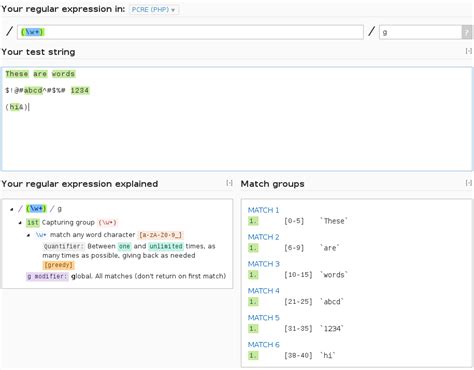Click the word 'These' in the test string
474x370 pixels.
tap(17, 74)
